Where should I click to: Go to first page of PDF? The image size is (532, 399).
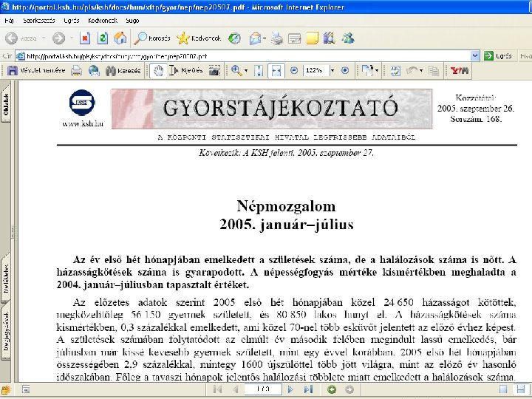[218, 389]
